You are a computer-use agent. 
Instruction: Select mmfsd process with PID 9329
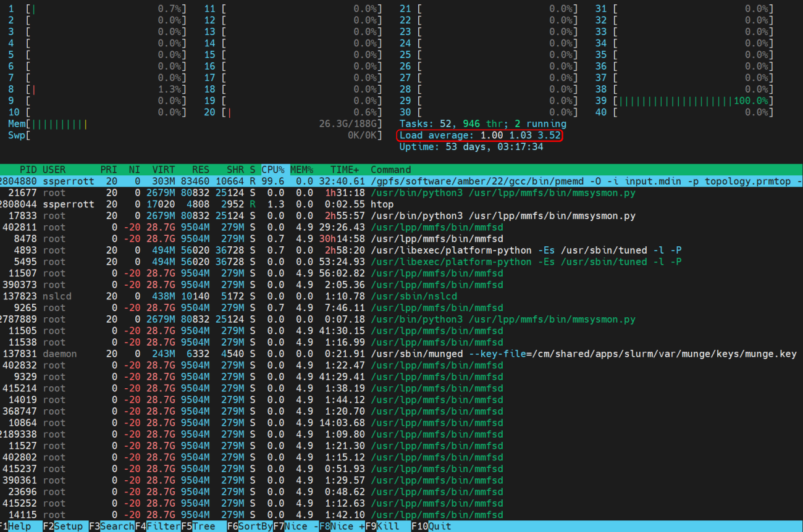(401, 377)
